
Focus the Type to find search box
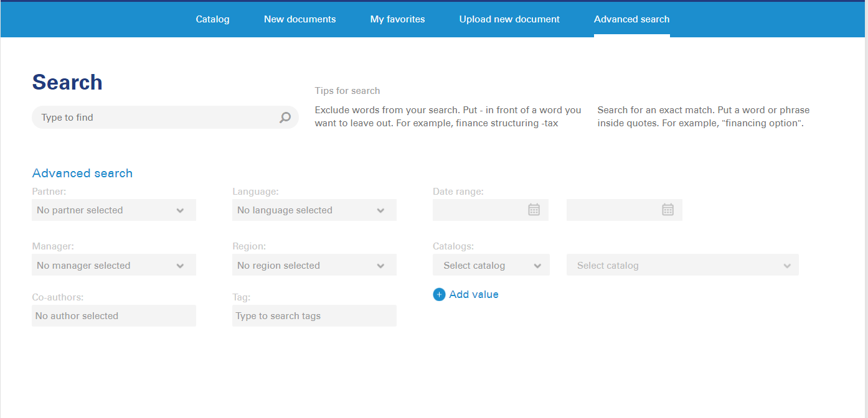156,118
